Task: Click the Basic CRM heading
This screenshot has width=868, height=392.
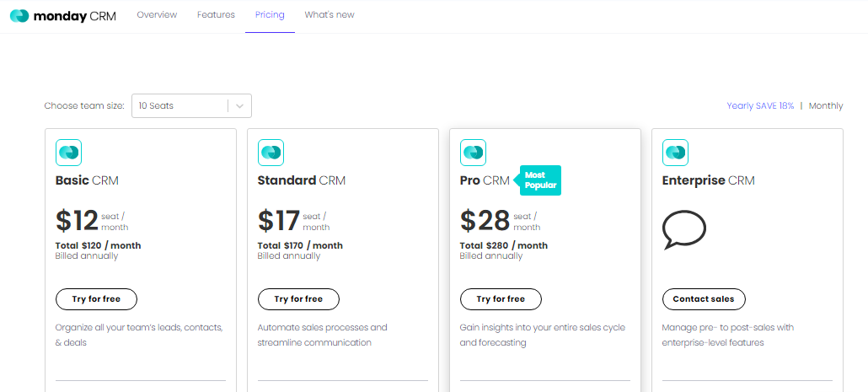Action: (87, 180)
